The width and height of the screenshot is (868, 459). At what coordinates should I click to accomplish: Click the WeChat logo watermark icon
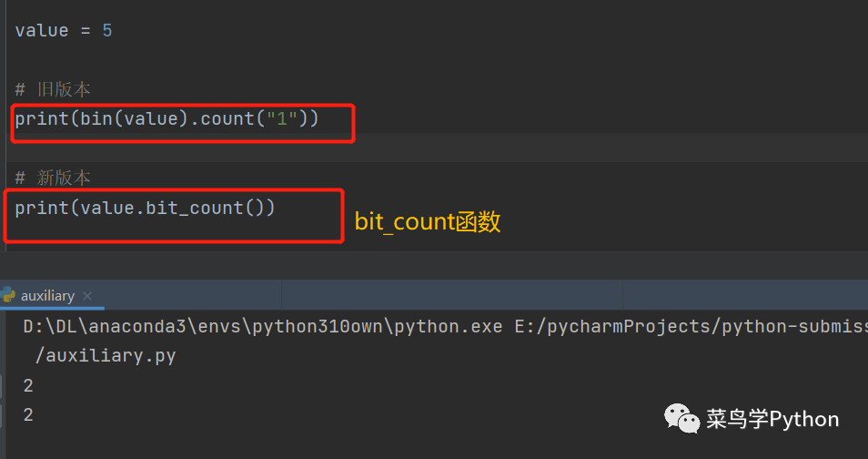pos(681,419)
